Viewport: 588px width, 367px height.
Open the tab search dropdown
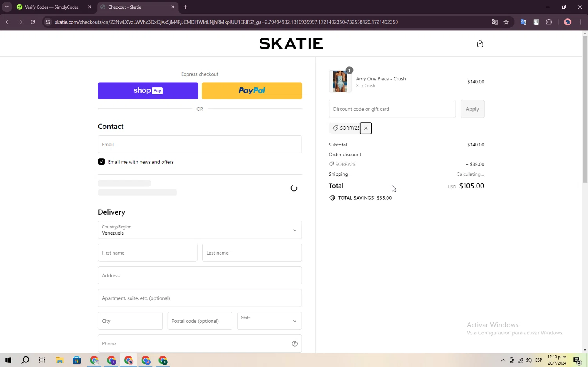(7, 7)
